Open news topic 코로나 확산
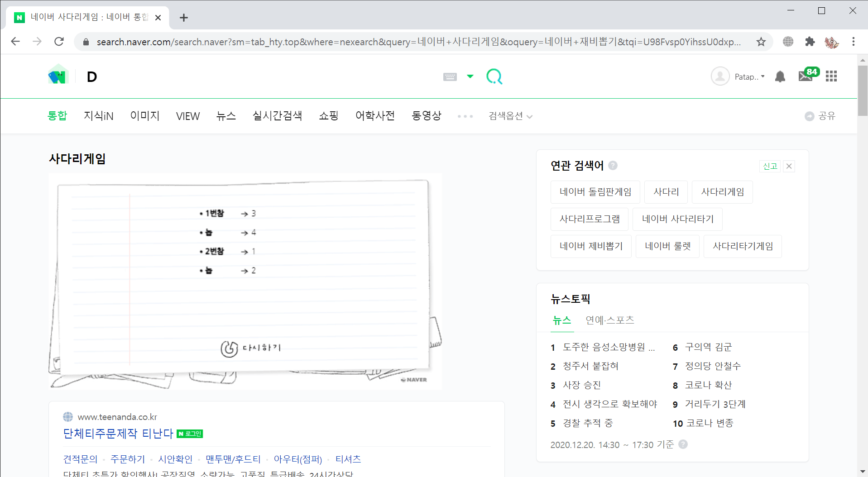 tap(708, 385)
